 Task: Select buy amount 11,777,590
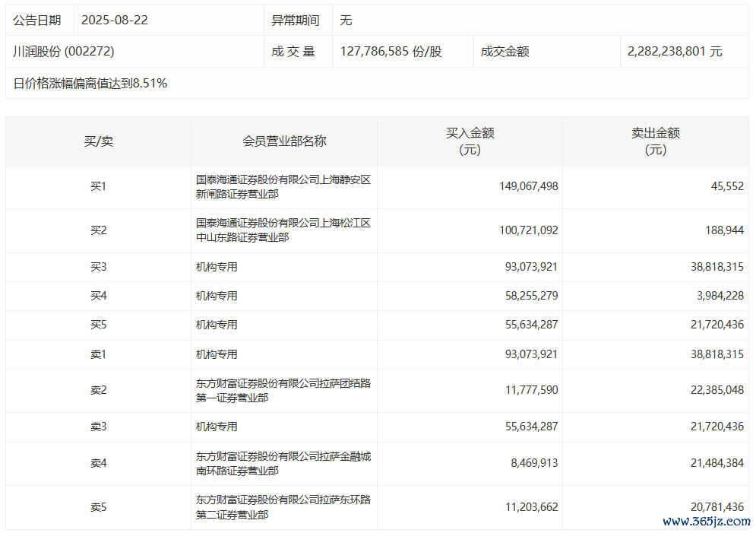[x=531, y=390]
